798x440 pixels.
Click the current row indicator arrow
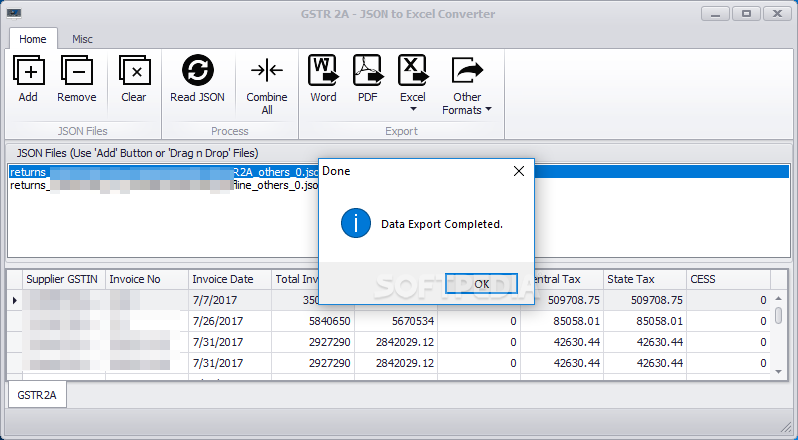(15, 300)
